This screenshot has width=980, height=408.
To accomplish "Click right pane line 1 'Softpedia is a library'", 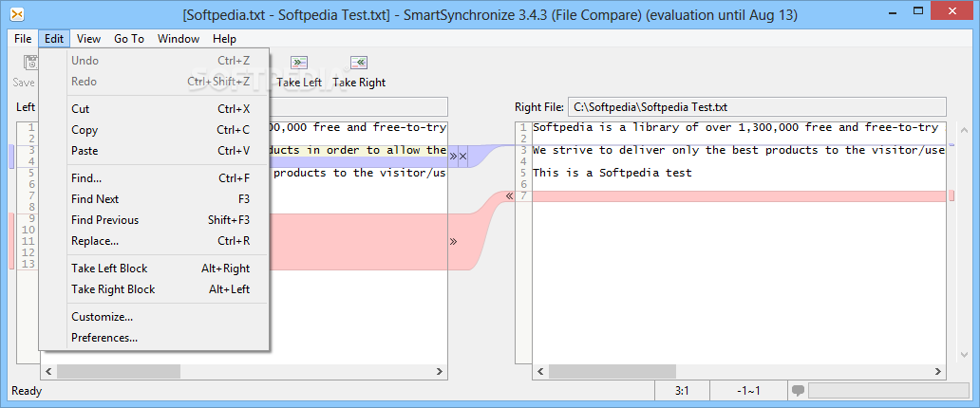I will tap(738, 127).
